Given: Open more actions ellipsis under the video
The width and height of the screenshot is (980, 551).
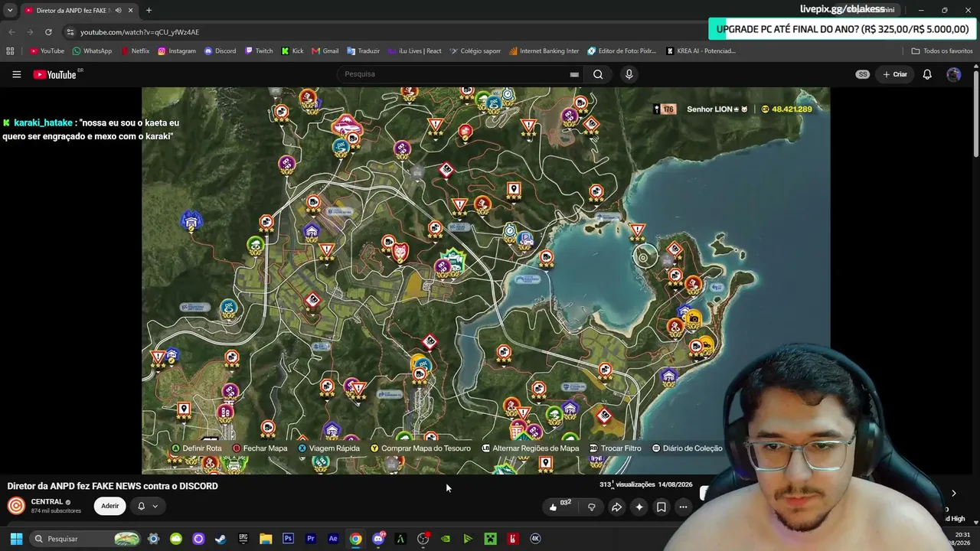Looking at the screenshot, I should tap(684, 507).
